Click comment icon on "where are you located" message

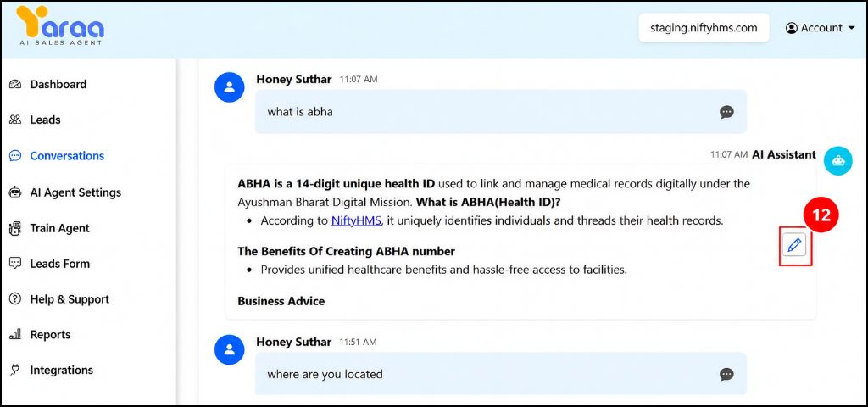726,374
